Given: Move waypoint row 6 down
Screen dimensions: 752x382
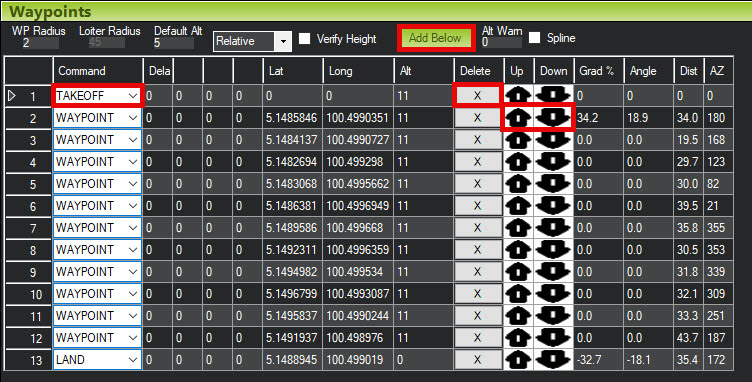Looking at the screenshot, I should 553,206.
